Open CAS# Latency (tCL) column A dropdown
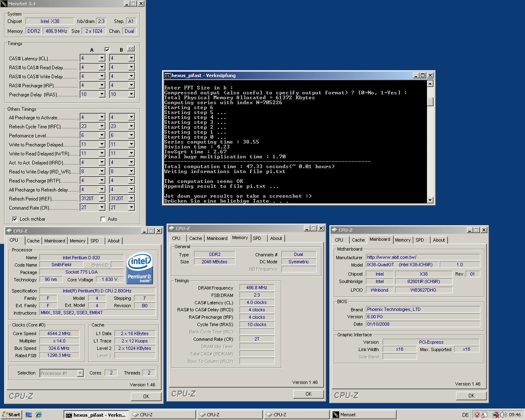Screen dimensions: 525x420 coord(102,58)
